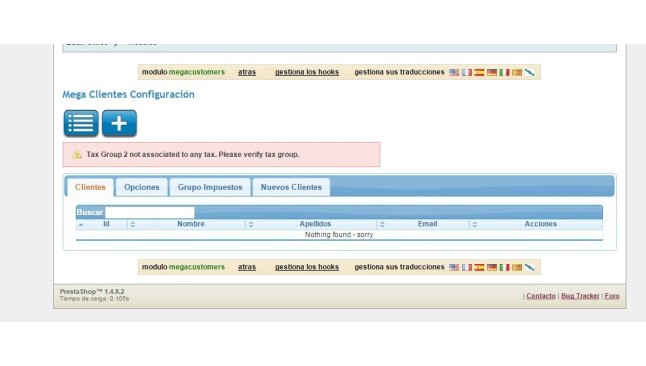Select the Italian flag in the lower translations bar
Image resolution: width=646 pixels, height=366 pixels.
[504, 267]
